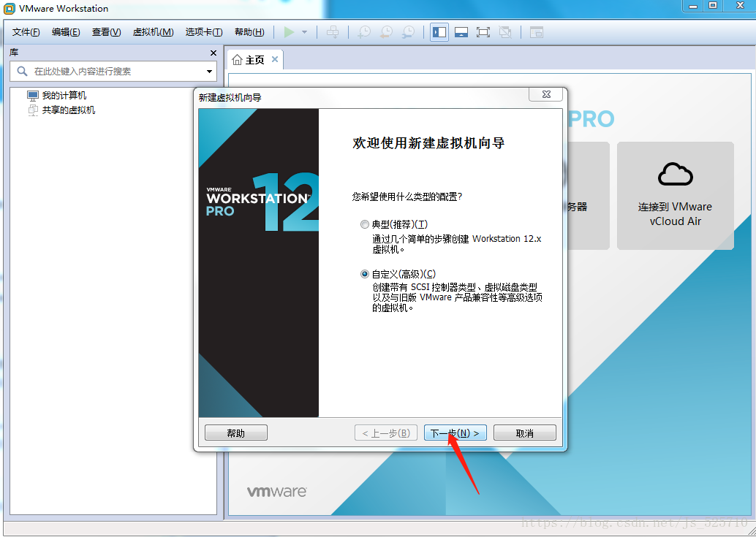
Task: Toggle the thumbnail bar view icon
Action: point(461,32)
